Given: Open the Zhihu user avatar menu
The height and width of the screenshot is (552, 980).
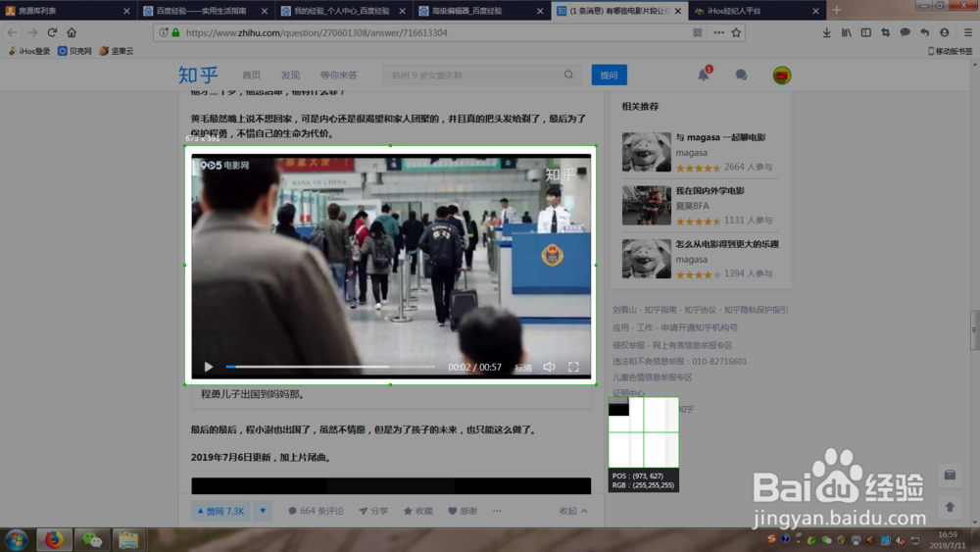Looking at the screenshot, I should pyautogui.click(x=782, y=75).
